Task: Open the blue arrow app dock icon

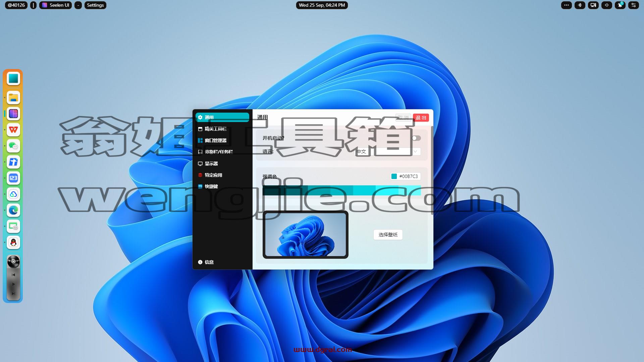Action: pyautogui.click(x=13, y=162)
